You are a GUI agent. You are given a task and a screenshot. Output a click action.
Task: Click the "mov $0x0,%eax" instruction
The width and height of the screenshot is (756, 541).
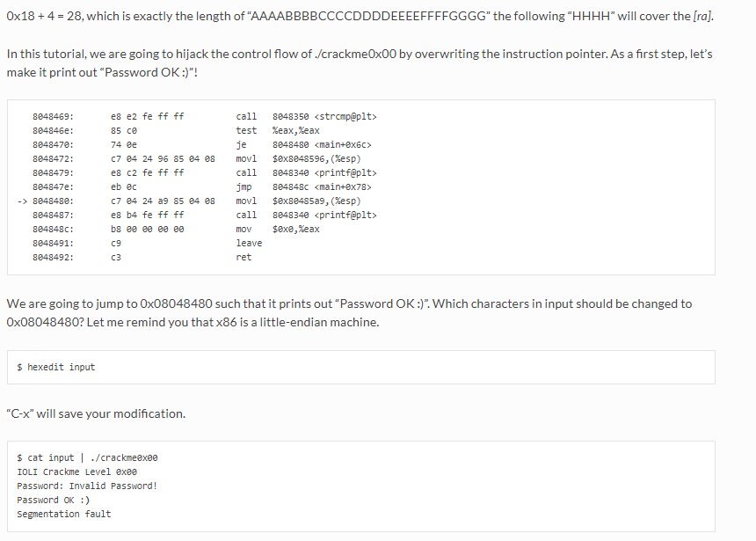click(278, 229)
